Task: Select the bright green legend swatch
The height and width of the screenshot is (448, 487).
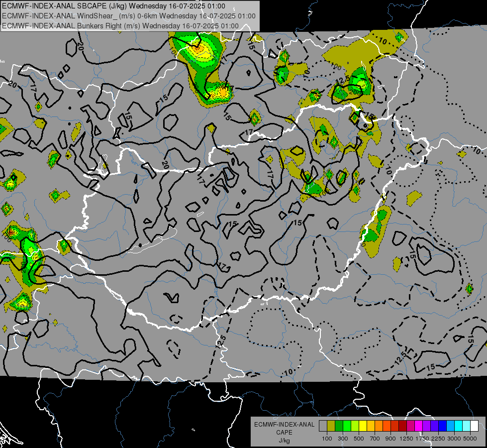Action: click(347, 426)
